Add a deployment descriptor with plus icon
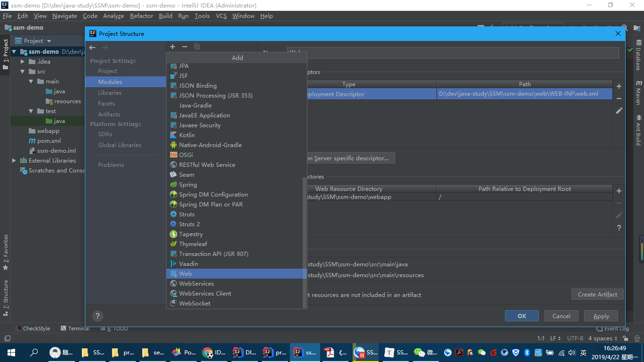This screenshot has height=362, width=644. coord(619,86)
